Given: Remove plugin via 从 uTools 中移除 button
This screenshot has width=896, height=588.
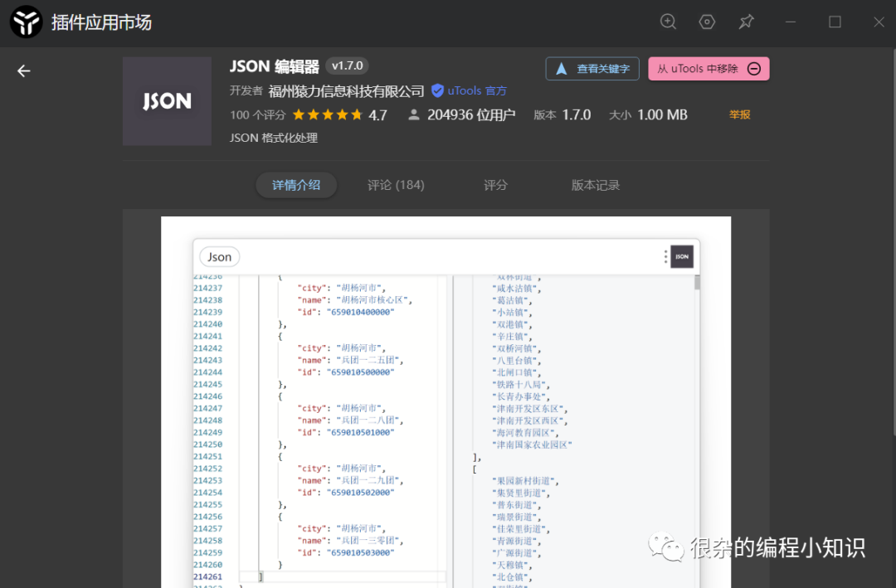Looking at the screenshot, I should 709,69.
